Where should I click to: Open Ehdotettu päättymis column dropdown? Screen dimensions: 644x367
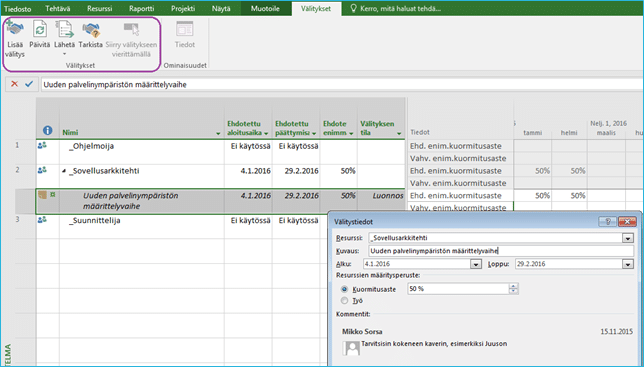coord(314,133)
